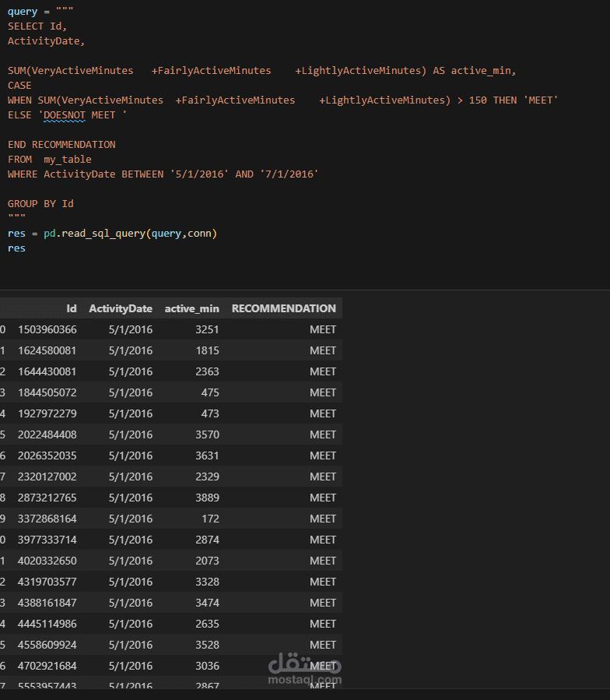This screenshot has height=700, width=610.
Task: Select Id cell 1624580081
Action: (x=47, y=350)
